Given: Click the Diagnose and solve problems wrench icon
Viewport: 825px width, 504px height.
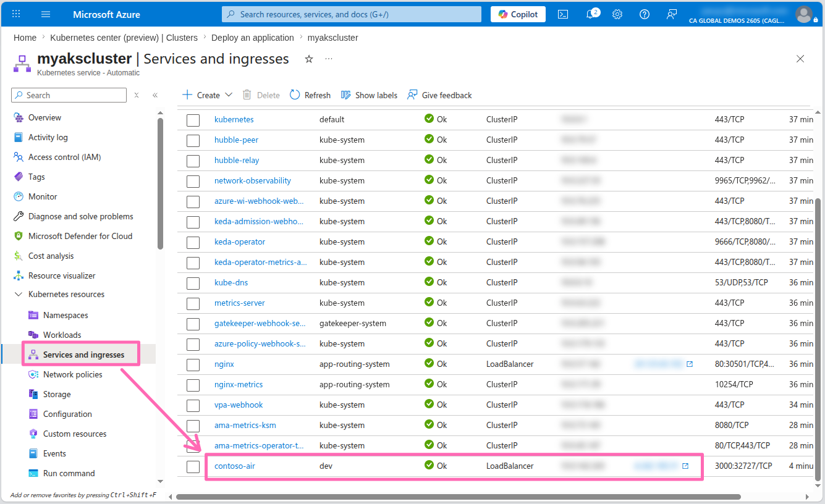Looking at the screenshot, I should click(x=19, y=216).
